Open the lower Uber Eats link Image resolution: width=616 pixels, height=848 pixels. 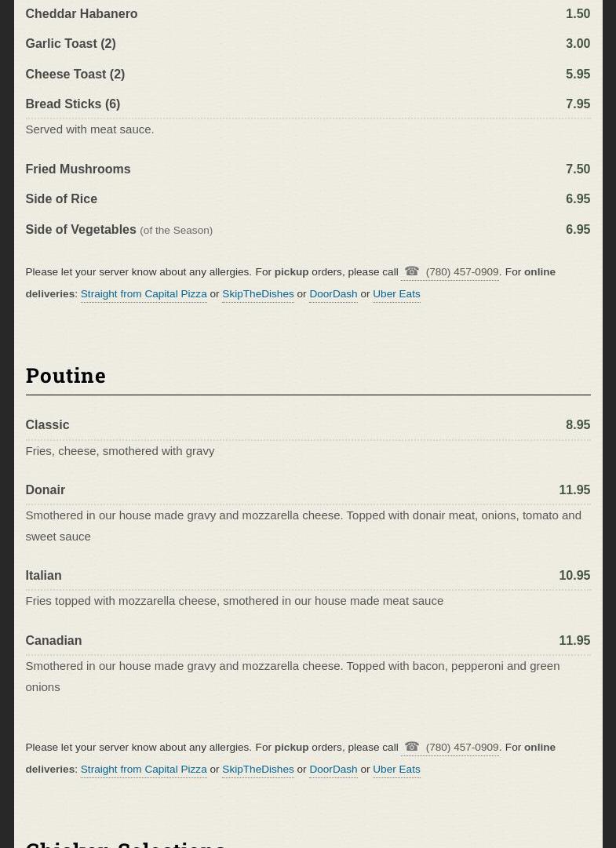pyautogui.click(x=396, y=770)
